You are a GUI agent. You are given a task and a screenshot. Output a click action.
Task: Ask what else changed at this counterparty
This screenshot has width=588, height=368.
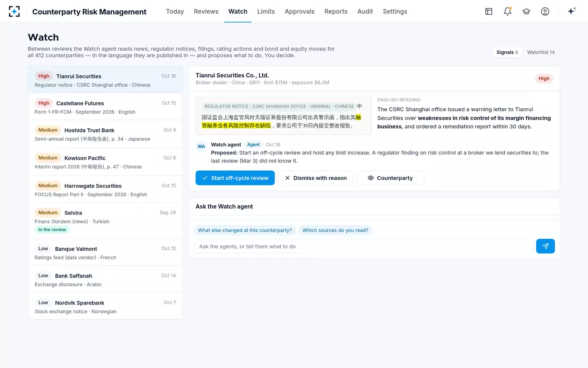point(245,230)
